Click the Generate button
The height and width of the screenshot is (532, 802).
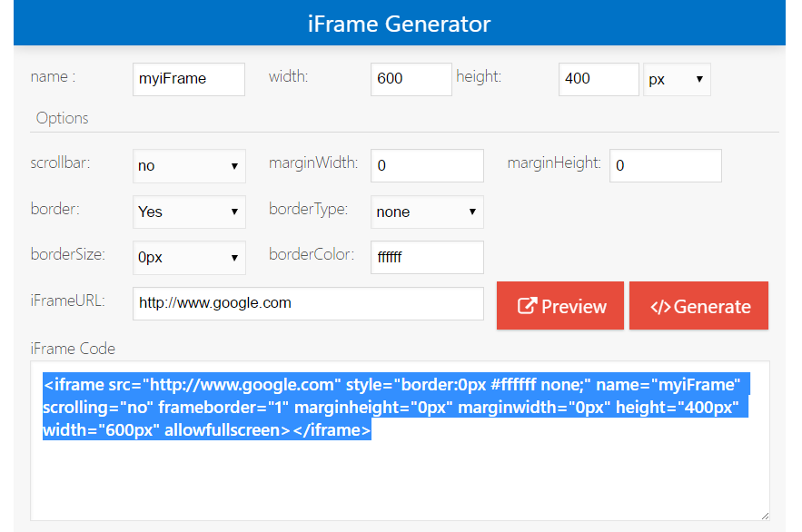698,305
